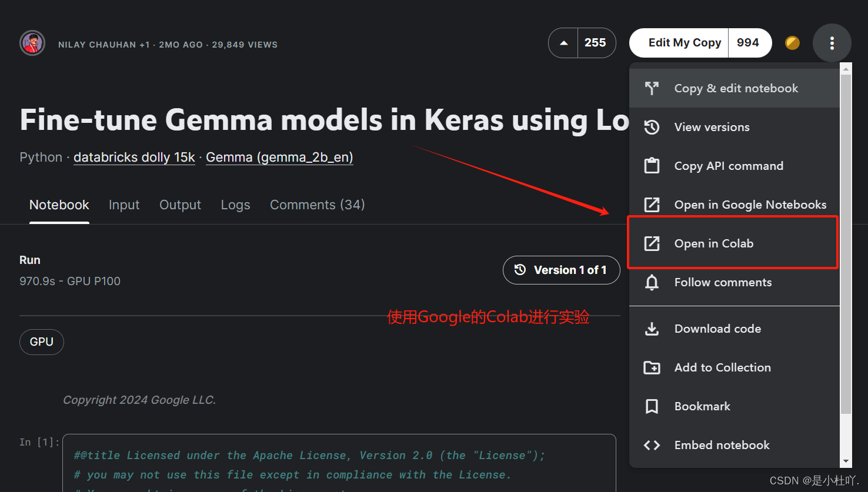Choose Add to Collection from menu
The width and height of the screenshot is (868, 492).
click(x=735, y=367)
